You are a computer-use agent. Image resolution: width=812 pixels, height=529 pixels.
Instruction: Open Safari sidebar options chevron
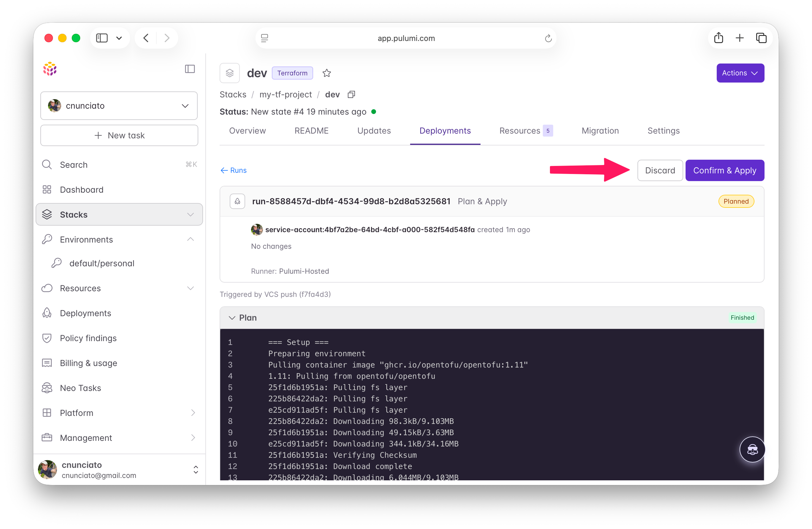[x=119, y=38]
